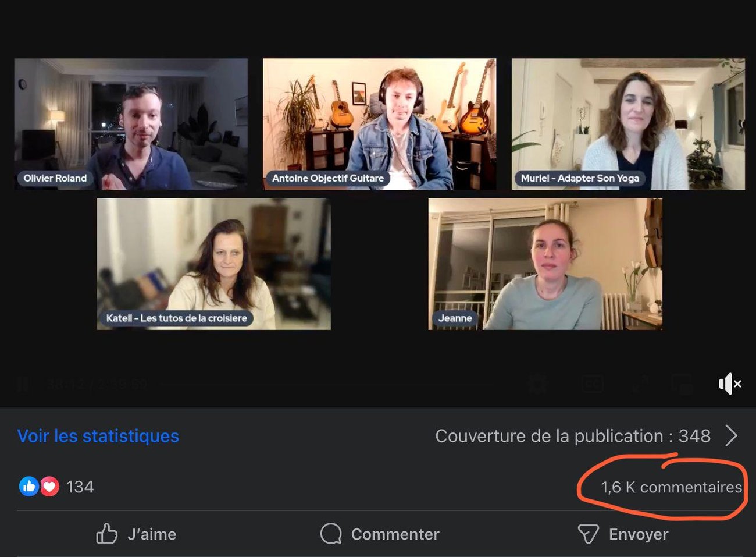The height and width of the screenshot is (557, 756).
Task: Open picture-in-picture from the faded video controls
Action: click(682, 384)
